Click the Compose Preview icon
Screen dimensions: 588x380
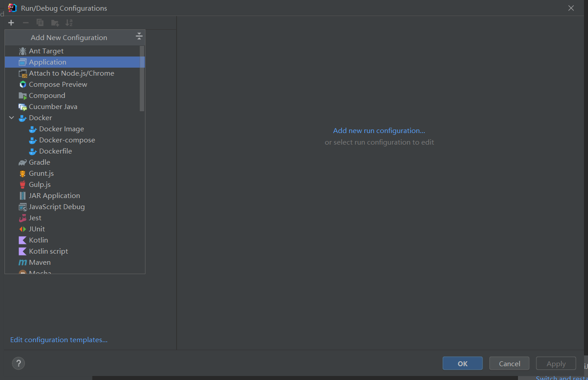23,85
